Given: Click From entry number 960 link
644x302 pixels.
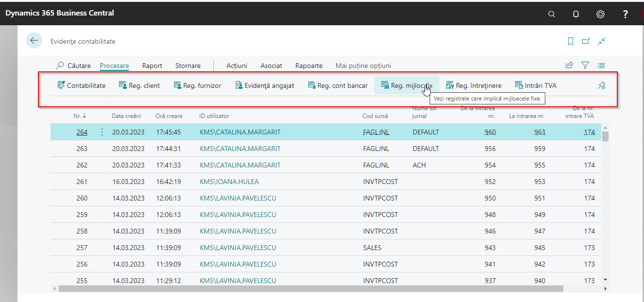Looking at the screenshot, I should [x=490, y=132].
